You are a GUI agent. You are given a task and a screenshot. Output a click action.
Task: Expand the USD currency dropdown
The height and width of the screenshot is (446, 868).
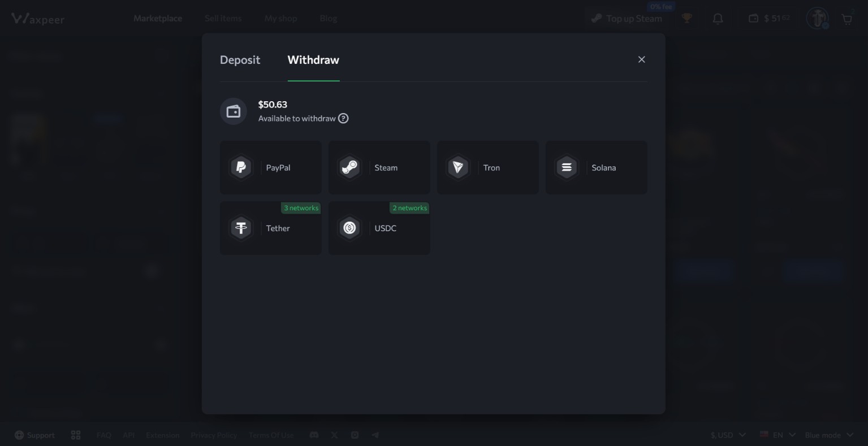[x=728, y=435]
